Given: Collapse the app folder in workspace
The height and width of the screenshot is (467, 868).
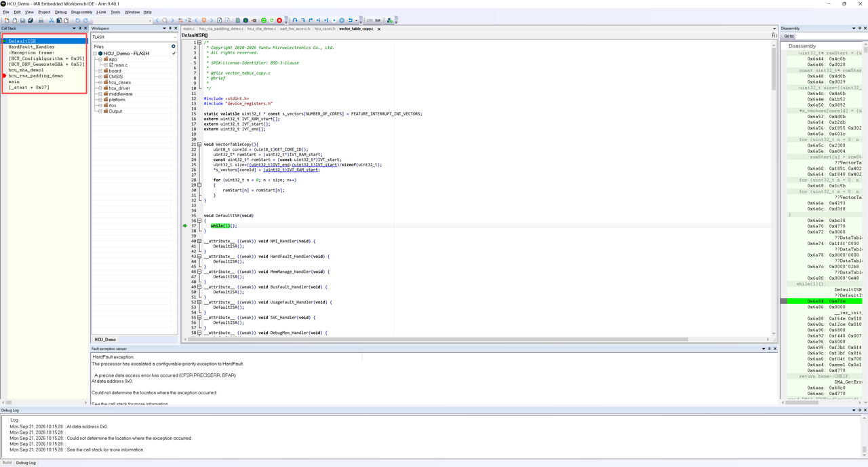Looking at the screenshot, I should [x=100, y=59].
